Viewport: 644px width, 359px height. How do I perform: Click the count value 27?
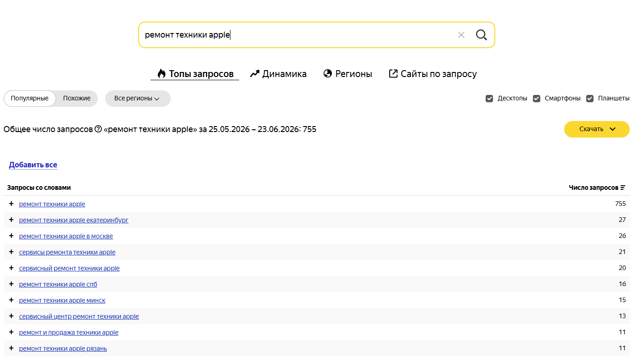(622, 220)
